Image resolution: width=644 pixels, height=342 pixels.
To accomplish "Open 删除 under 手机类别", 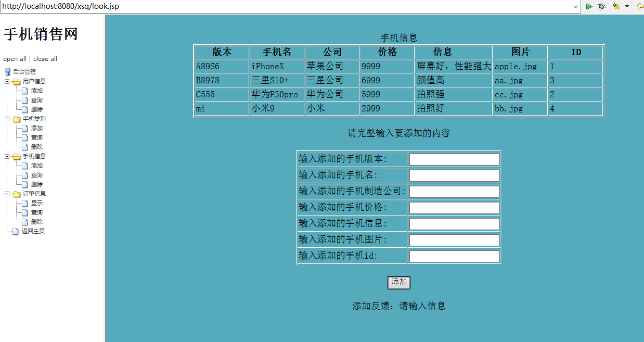I will pos(37,147).
